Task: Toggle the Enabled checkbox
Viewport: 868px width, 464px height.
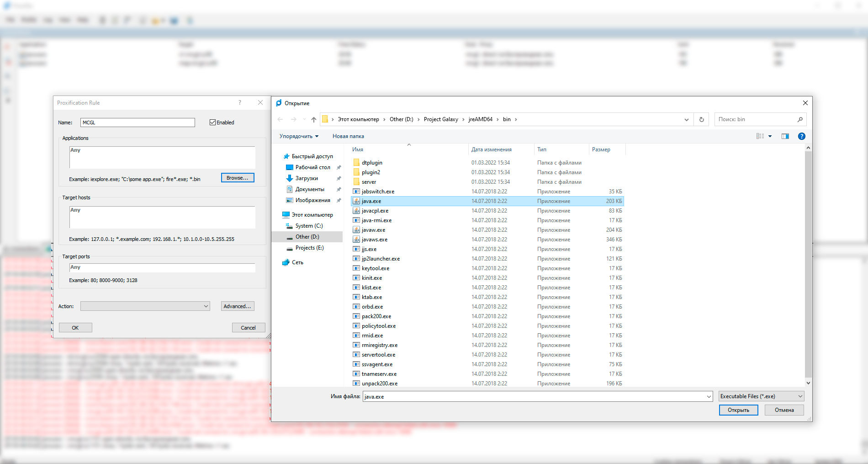Action: [x=212, y=123]
